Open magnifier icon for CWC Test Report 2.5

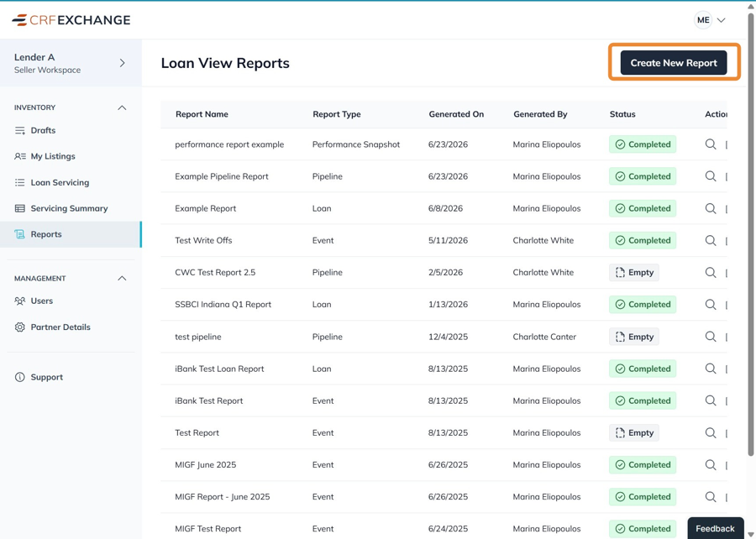(x=710, y=272)
